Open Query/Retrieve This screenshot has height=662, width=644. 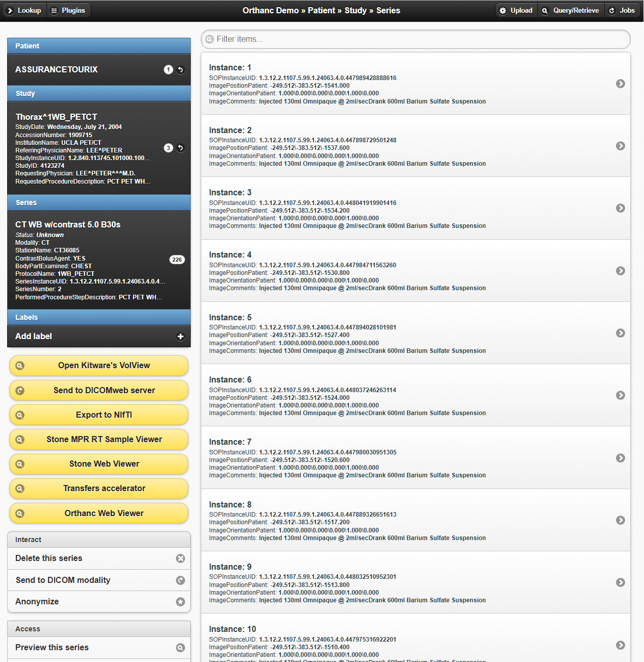pos(571,10)
